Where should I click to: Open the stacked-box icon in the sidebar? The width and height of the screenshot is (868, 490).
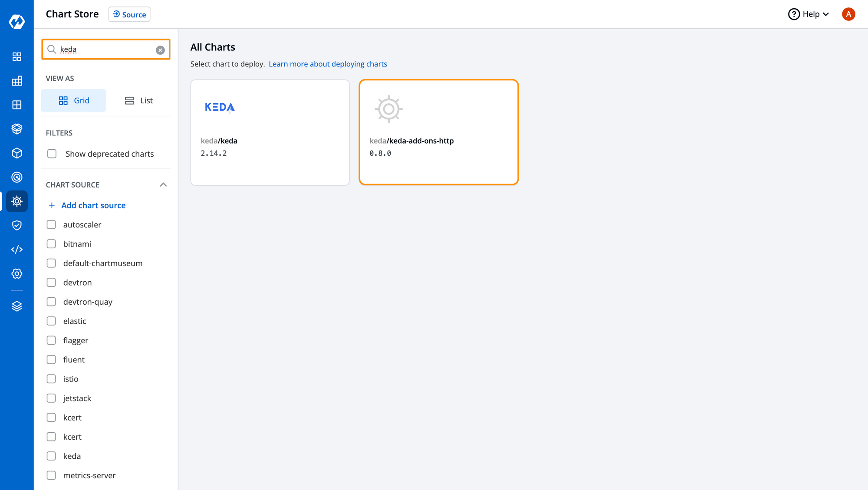point(17,129)
